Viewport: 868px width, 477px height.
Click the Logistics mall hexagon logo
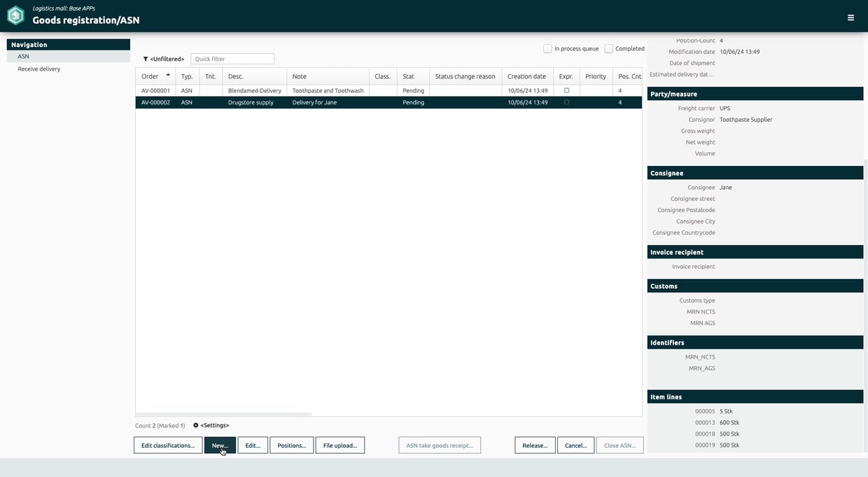[15, 15]
